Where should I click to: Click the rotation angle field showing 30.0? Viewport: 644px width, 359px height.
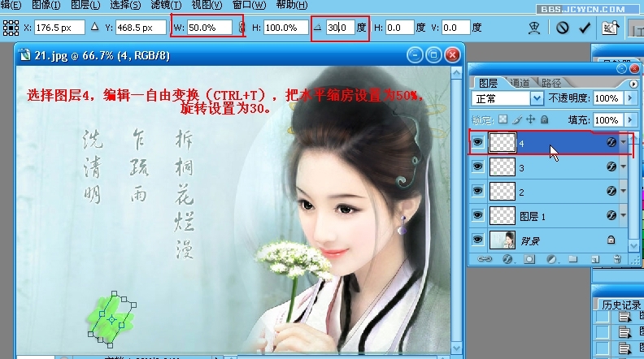click(x=340, y=28)
